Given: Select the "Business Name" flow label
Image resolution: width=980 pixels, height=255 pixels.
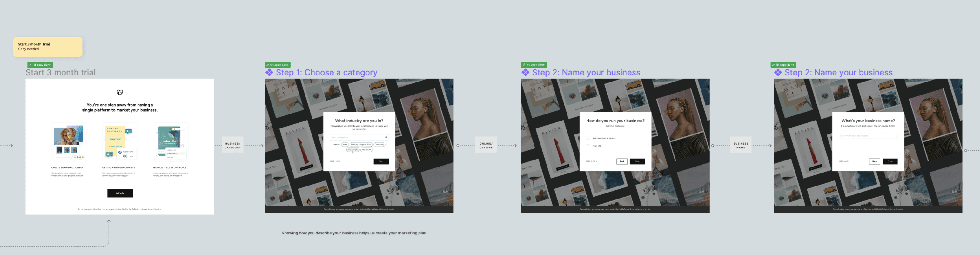Looking at the screenshot, I should pyautogui.click(x=741, y=146).
